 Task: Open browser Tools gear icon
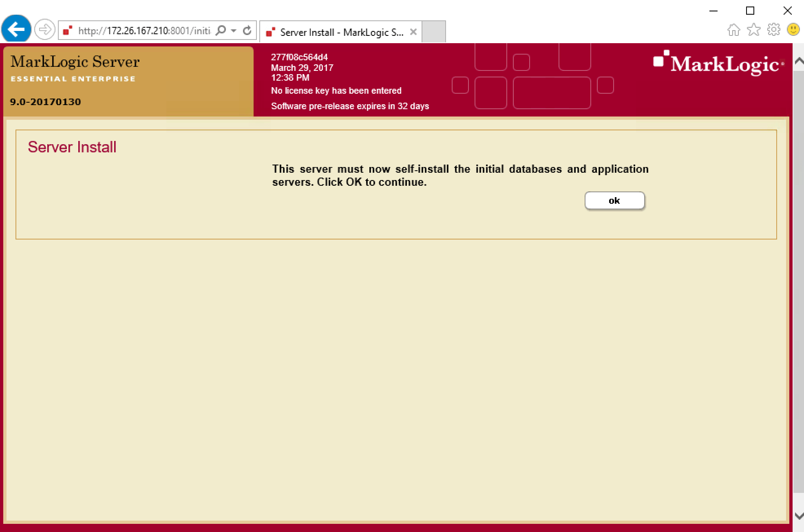[x=773, y=30]
